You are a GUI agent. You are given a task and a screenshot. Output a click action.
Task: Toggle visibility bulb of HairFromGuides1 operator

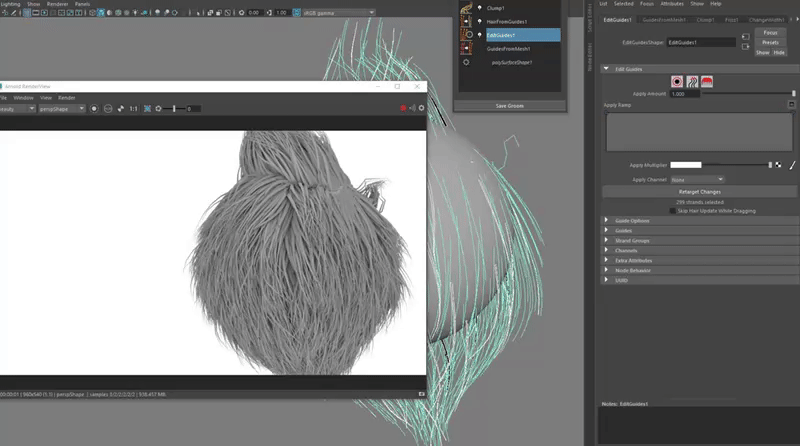pos(480,21)
